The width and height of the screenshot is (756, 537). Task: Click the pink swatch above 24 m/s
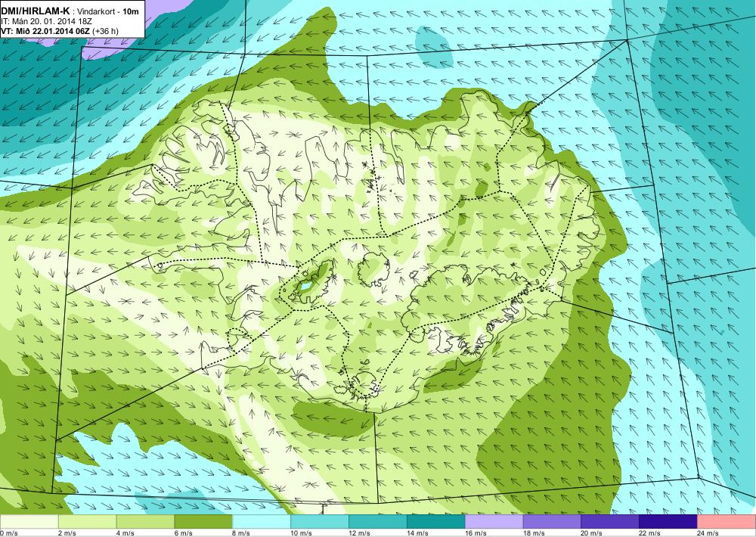727,522
